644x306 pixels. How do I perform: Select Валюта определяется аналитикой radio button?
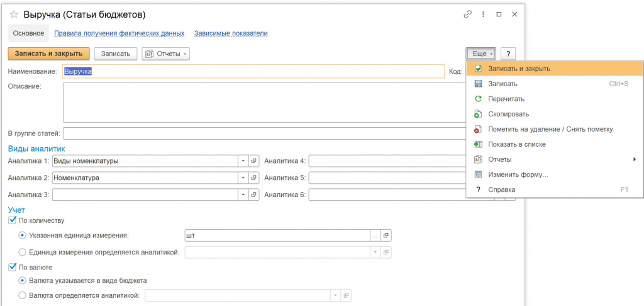pos(23,295)
